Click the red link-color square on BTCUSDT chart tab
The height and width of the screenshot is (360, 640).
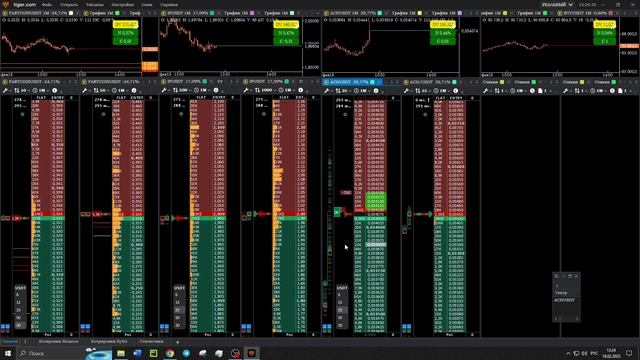611,13
